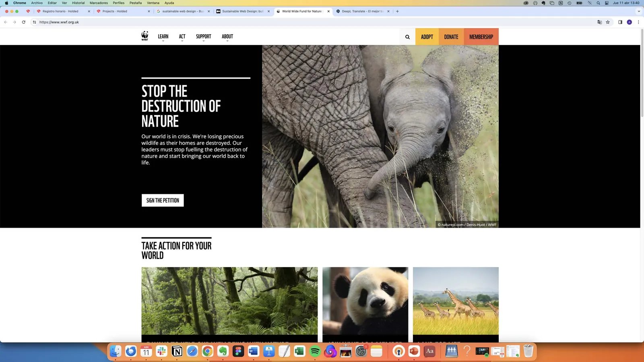Click the page vertical scrollbar

[x=642, y=73]
